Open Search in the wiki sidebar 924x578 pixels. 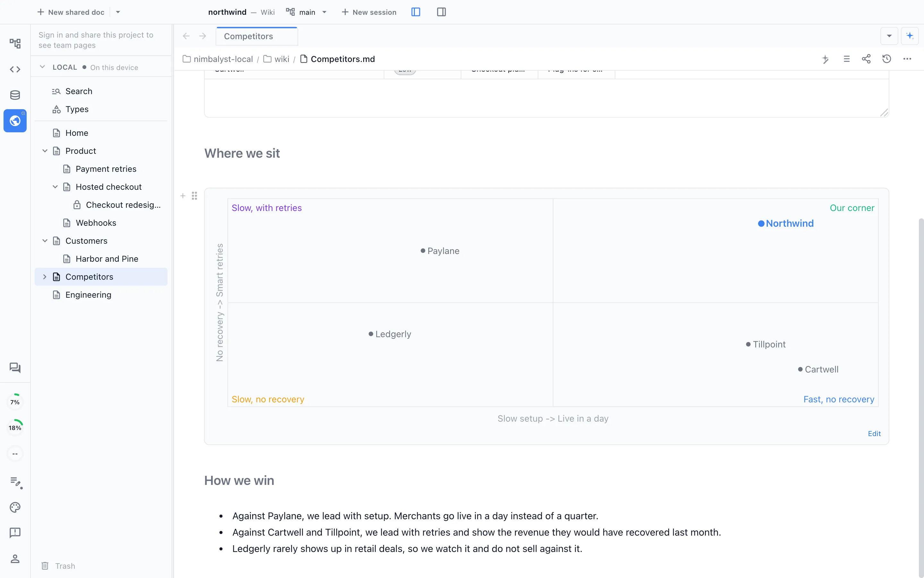101,91
